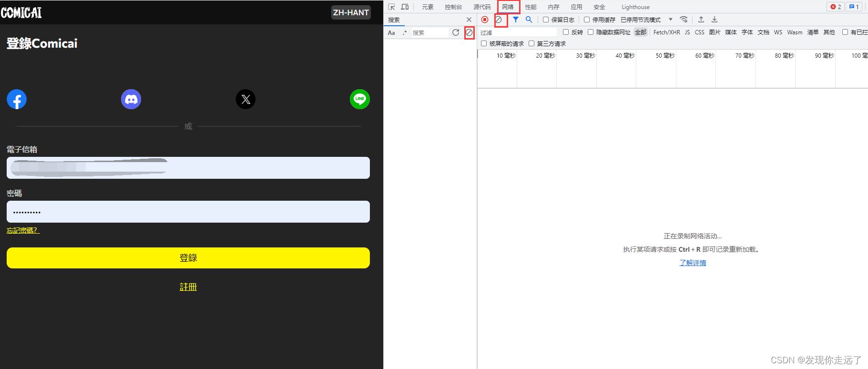Filter requests by document type
The width and height of the screenshot is (868, 369).
763,32
